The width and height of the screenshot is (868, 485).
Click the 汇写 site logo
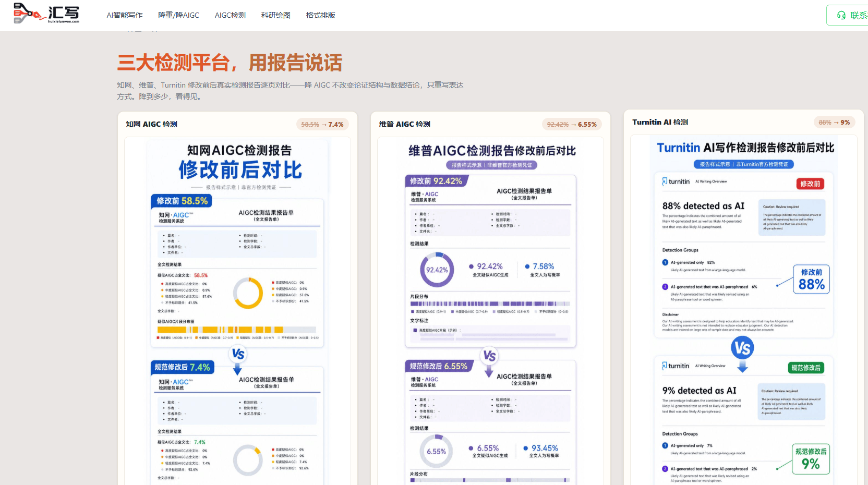click(x=46, y=13)
